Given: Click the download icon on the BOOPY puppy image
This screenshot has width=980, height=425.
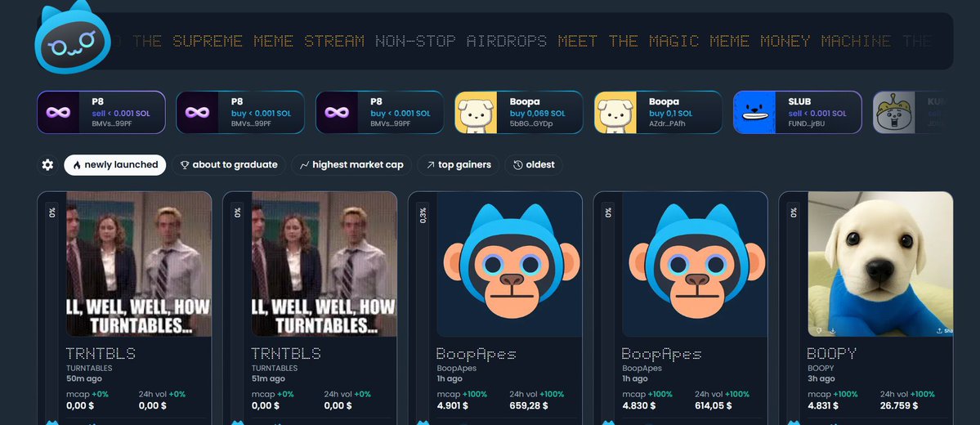Looking at the screenshot, I should pos(833,331).
